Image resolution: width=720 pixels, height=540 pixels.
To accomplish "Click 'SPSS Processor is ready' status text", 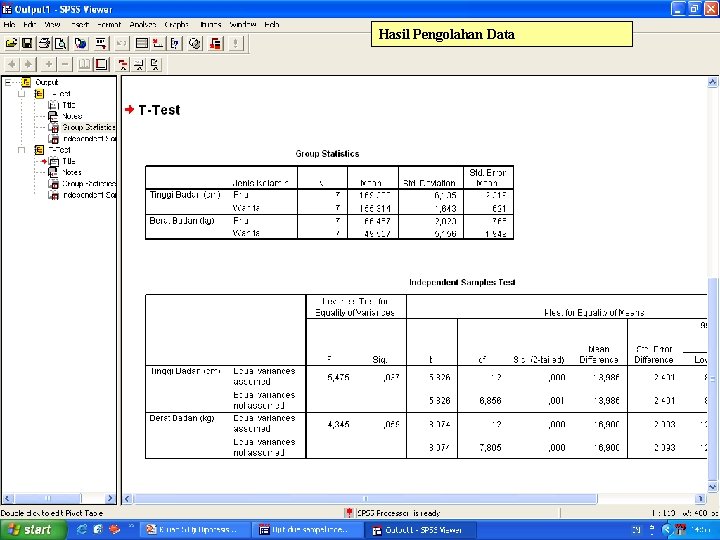I will pos(398,513).
